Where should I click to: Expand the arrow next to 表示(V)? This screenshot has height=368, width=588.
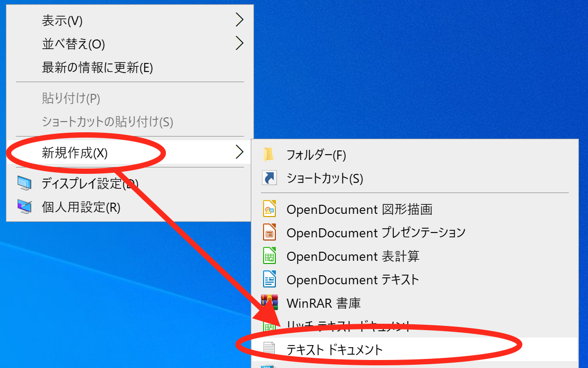click(x=239, y=20)
